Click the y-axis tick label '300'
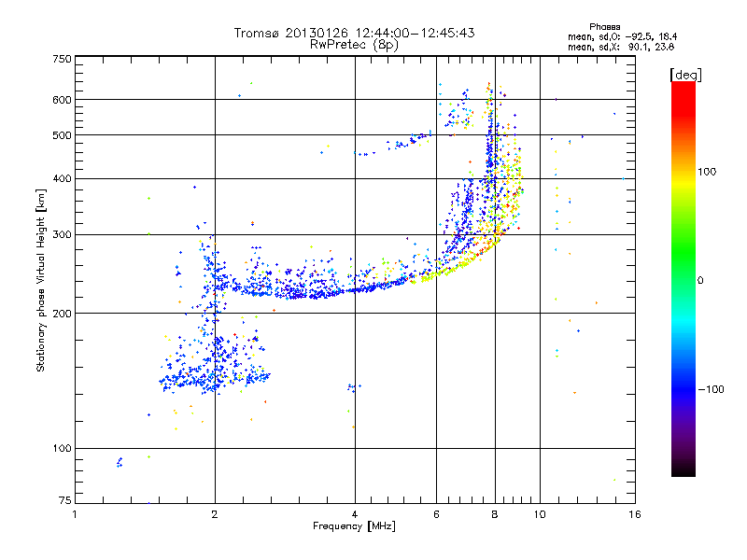The height and width of the screenshot is (560, 747). [x=62, y=235]
